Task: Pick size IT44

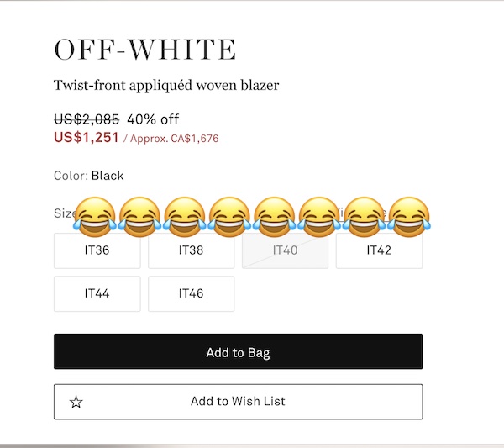Action: coord(97,293)
